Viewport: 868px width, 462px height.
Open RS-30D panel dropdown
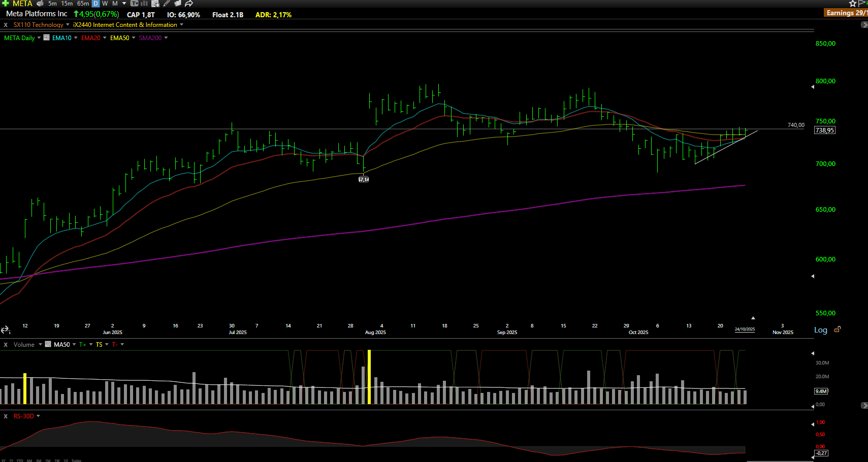pyautogui.click(x=38, y=416)
